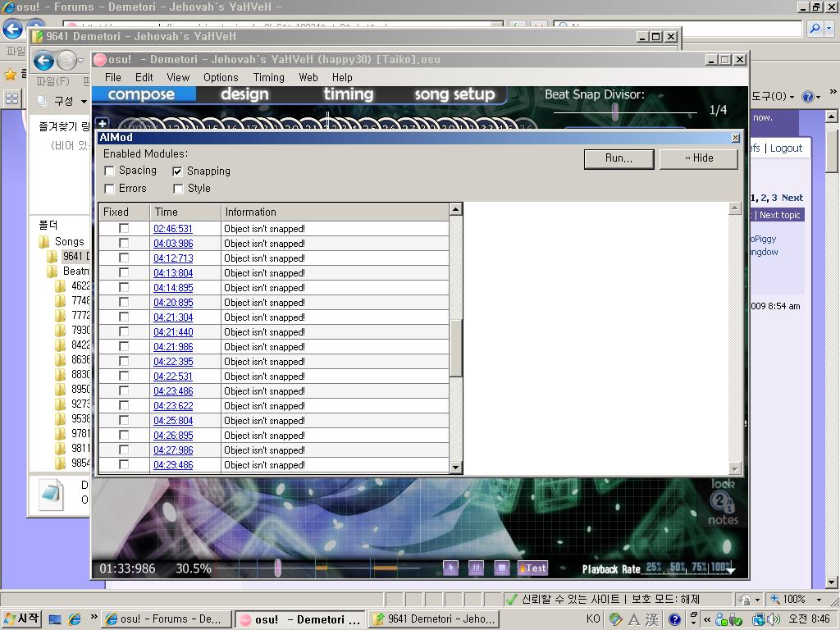Image resolution: width=840 pixels, height=630 pixels.
Task: Click the Show Desktop icon in quick launch
Action: pyautogui.click(x=55, y=619)
